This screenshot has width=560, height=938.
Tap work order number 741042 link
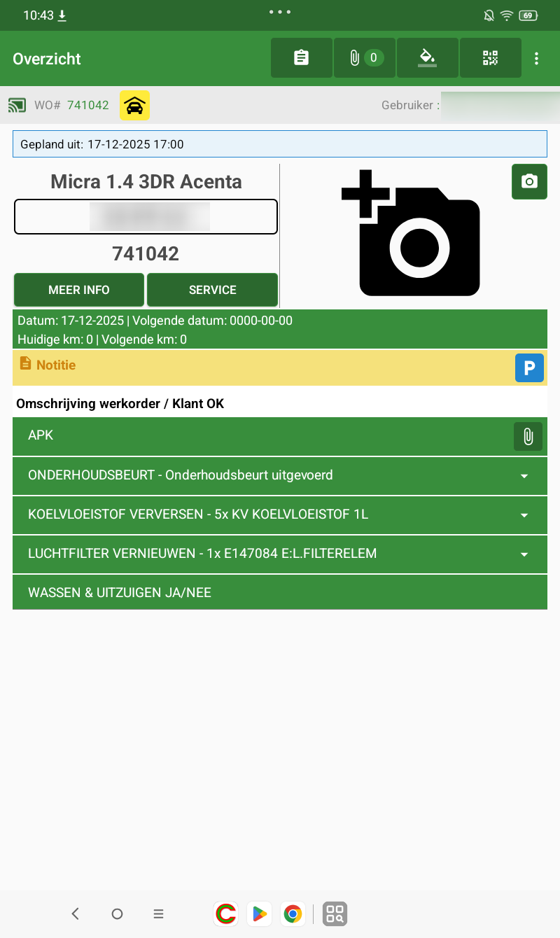[88, 106]
